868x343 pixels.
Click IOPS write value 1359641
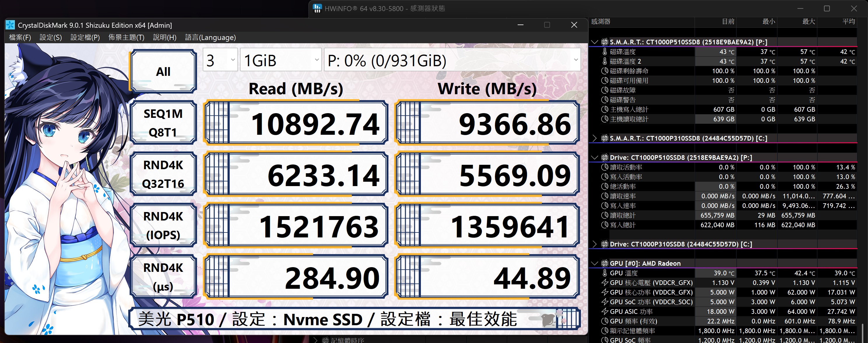coord(487,226)
